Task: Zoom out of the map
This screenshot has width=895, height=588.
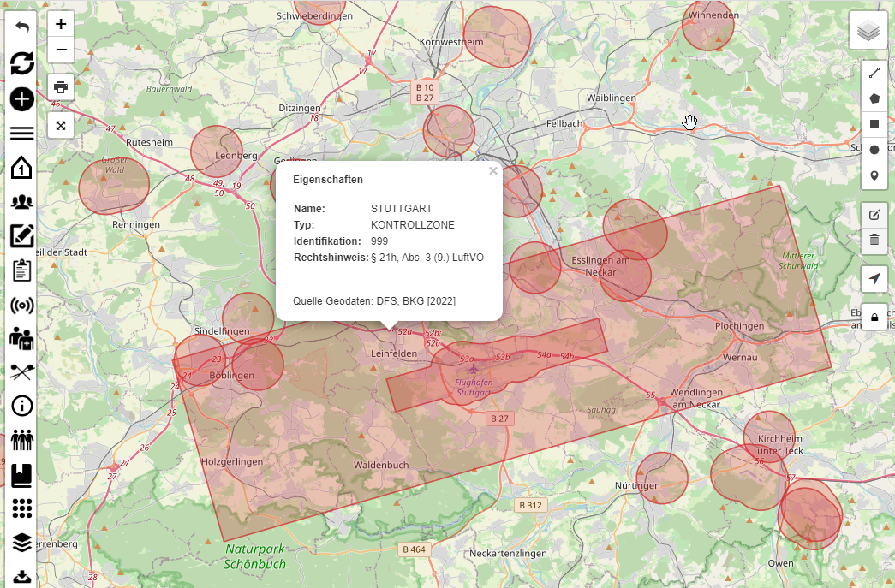Action: pos(61,50)
